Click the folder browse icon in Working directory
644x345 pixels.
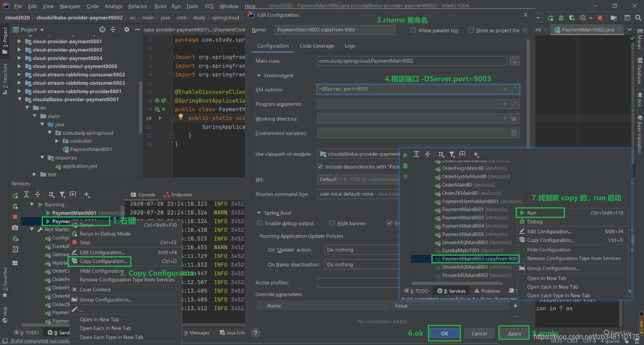(x=514, y=119)
